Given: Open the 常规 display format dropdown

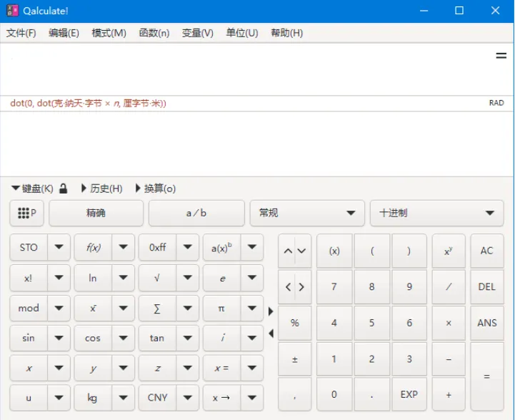Looking at the screenshot, I should [x=307, y=213].
